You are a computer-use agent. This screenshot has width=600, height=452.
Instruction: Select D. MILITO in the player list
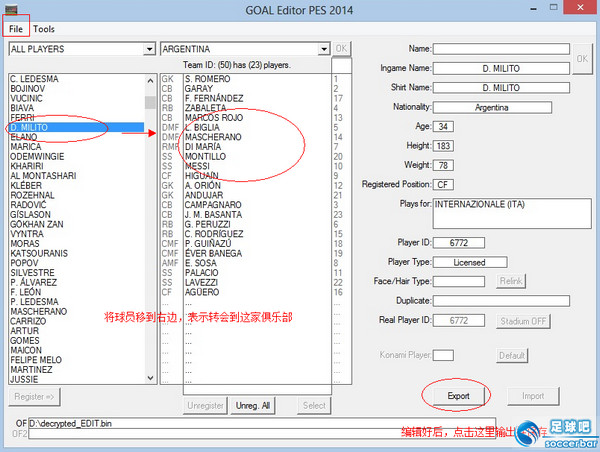click(x=77, y=127)
